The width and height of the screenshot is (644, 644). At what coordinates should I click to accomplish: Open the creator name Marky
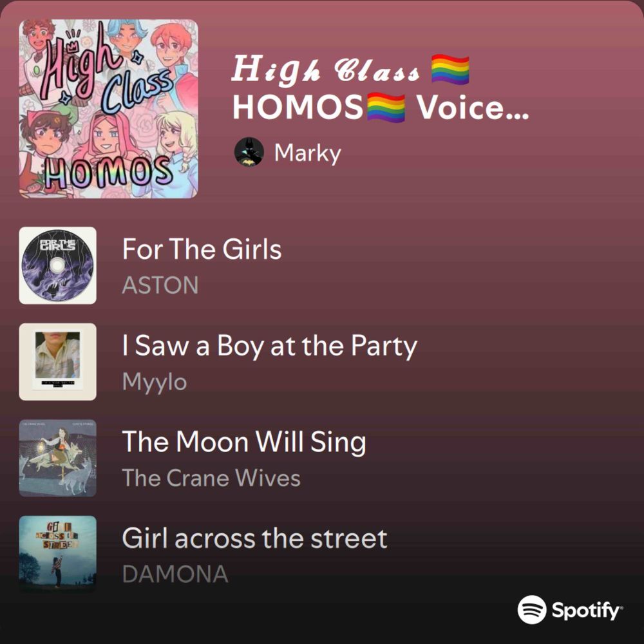click(308, 153)
